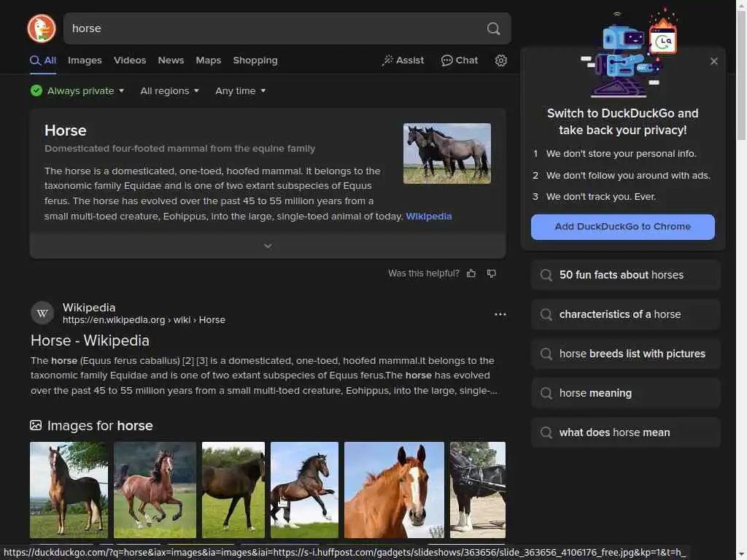Search horse breeds list with pictures
This screenshot has height=560, width=747.
click(625, 354)
